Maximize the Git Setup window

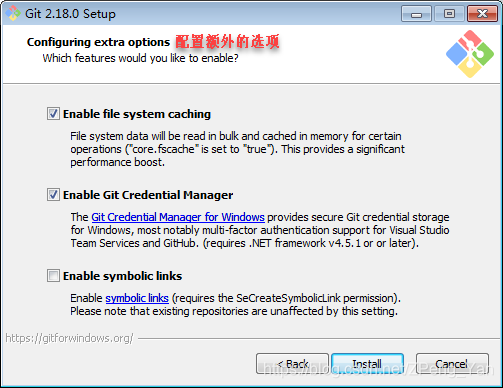click(x=449, y=14)
